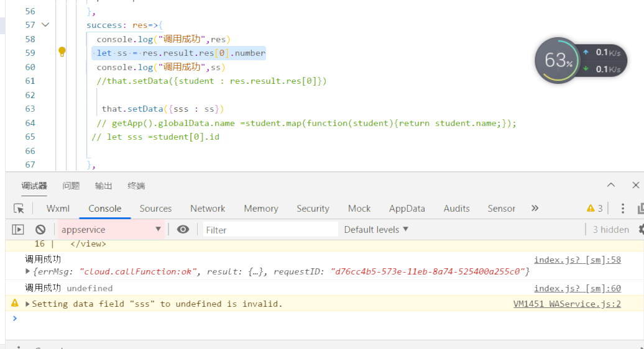644x349 pixels.
Task: Click the commented getApp().globalData.name line
Action: [306, 123]
